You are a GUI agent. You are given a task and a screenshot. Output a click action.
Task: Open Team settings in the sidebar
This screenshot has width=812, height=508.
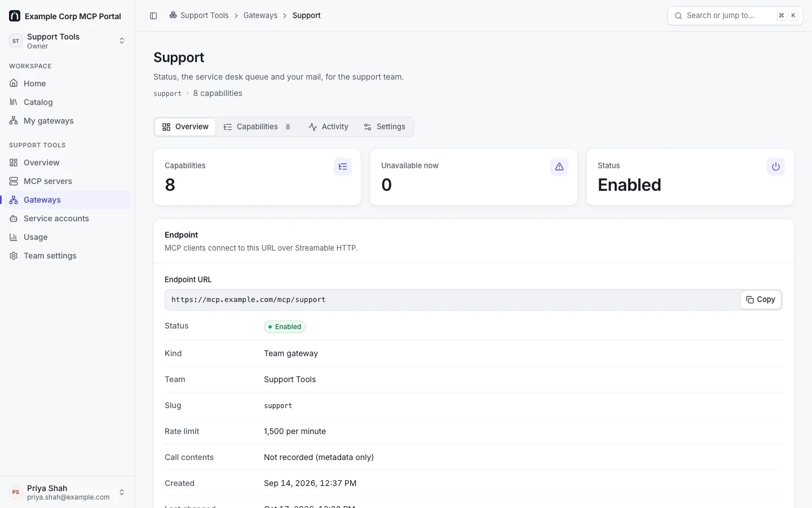(x=68, y=256)
